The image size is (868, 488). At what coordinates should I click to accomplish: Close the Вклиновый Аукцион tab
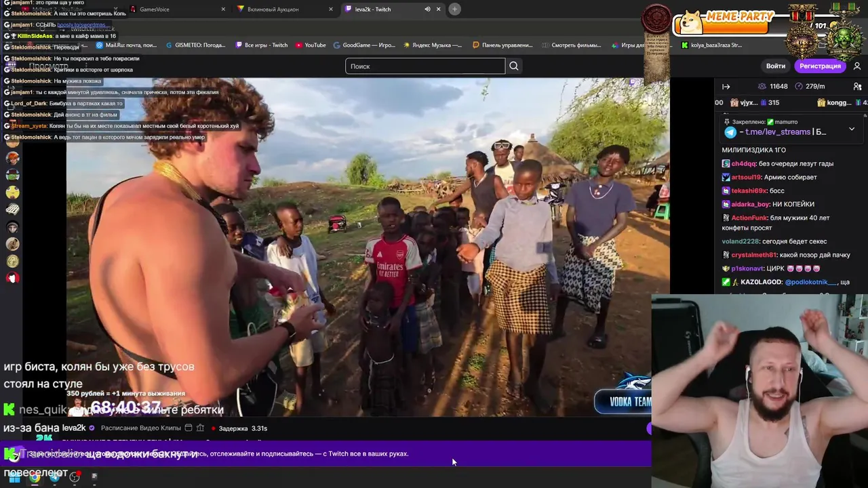tap(331, 9)
